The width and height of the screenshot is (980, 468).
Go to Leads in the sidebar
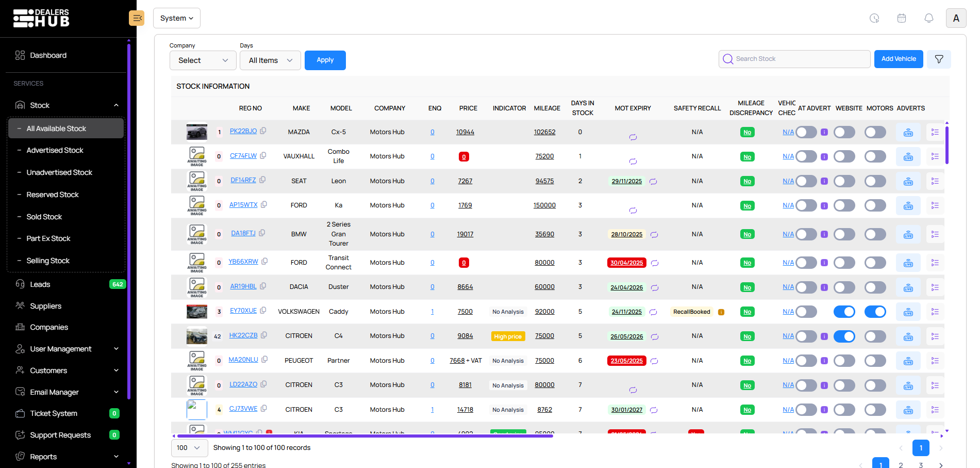pos(40,284)
